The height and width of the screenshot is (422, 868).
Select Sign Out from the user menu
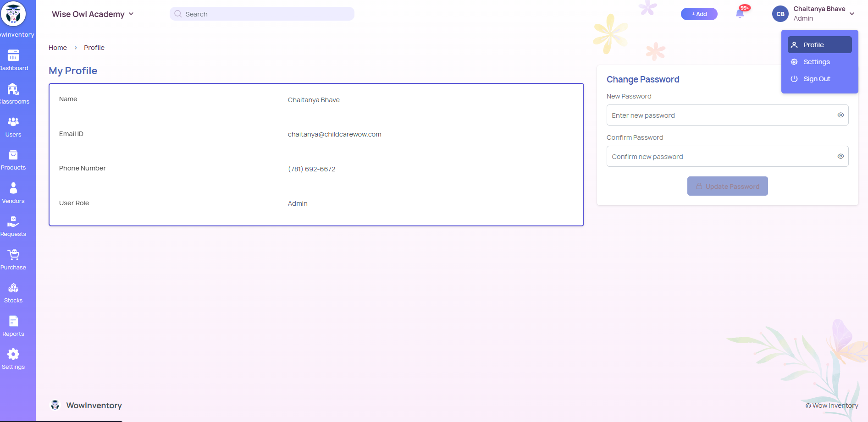[816, 79]
